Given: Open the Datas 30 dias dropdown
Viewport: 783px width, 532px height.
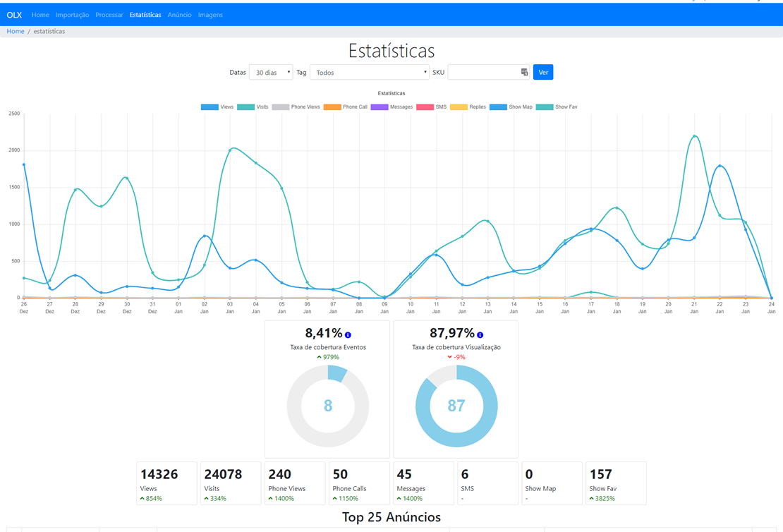Looking at the screenshot, I should click(271, 73).
